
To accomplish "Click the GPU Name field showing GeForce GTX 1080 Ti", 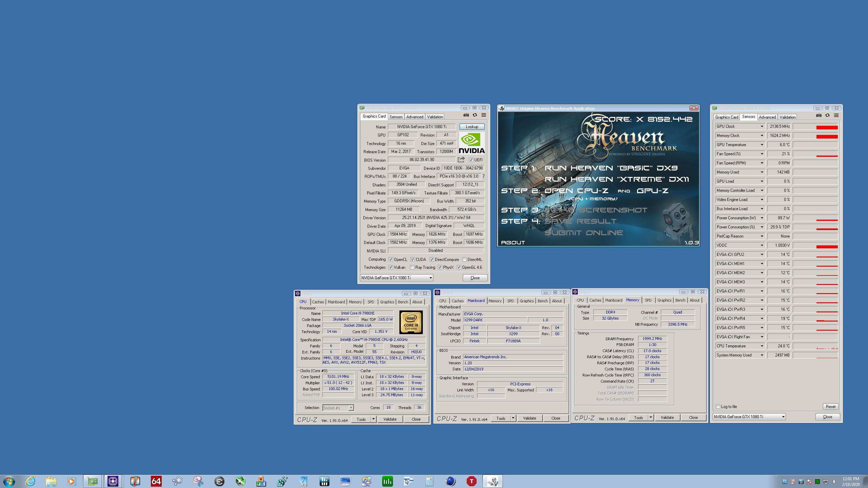I will [x=422, y=127].
